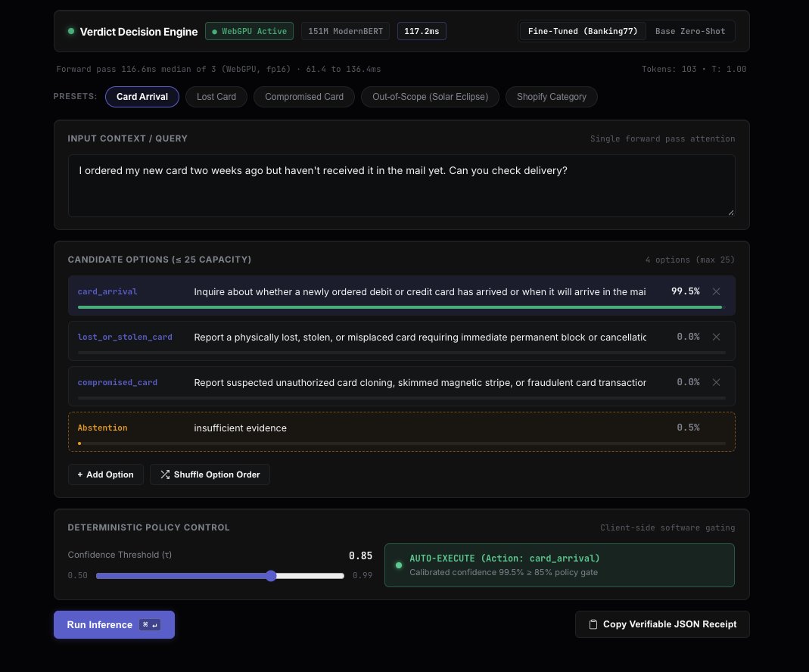809x672 pixels.
Task: Click the card_arrival option label
Action: [107, 291]
